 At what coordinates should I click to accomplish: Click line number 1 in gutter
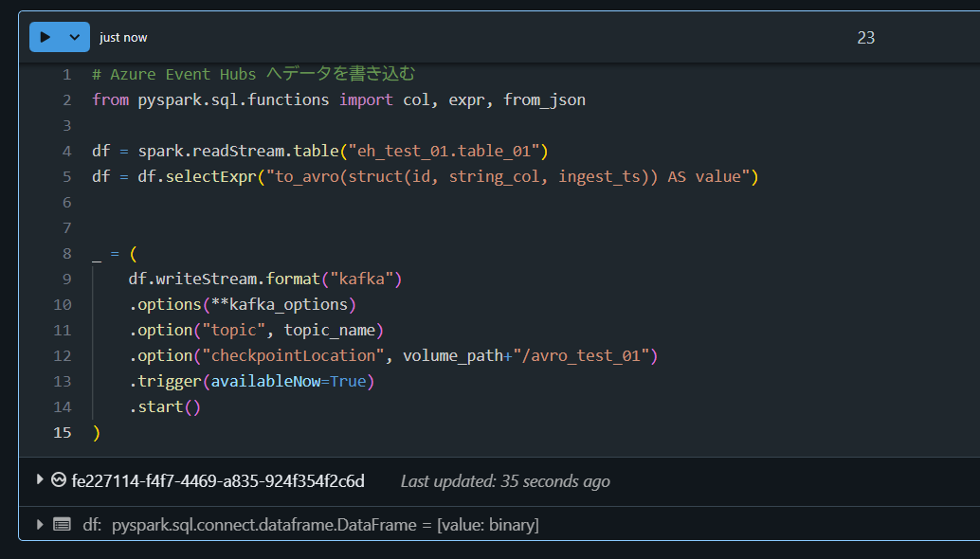[x=66, y=75]
